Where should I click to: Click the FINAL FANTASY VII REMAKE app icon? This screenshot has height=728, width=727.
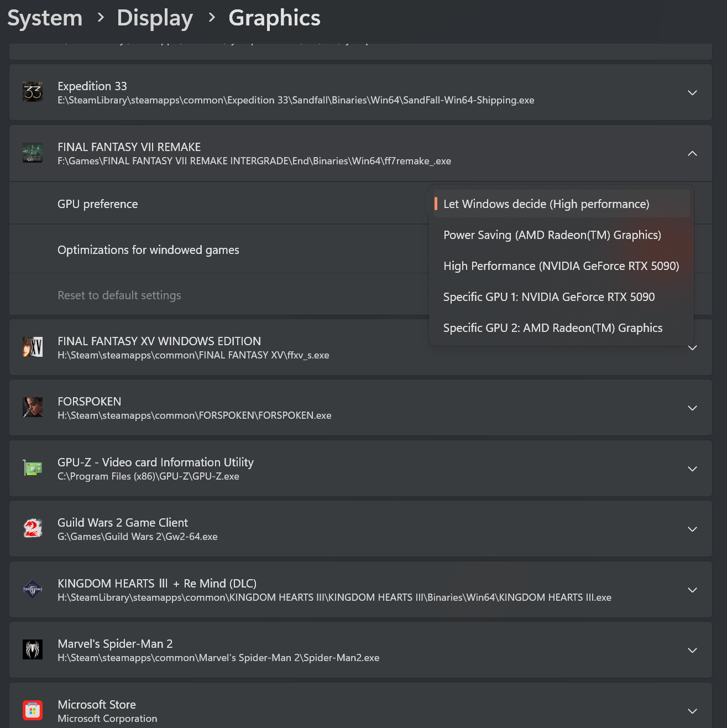click(x=33, y=153)
